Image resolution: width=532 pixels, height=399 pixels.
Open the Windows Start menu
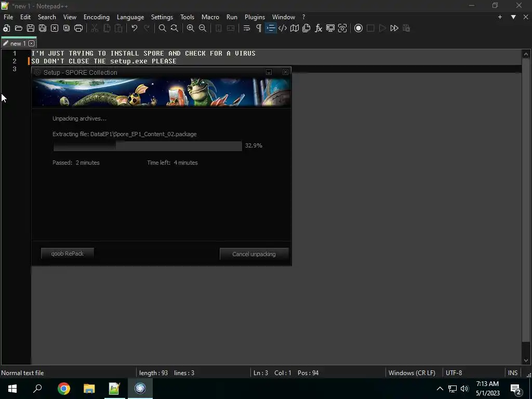point(12,389)
